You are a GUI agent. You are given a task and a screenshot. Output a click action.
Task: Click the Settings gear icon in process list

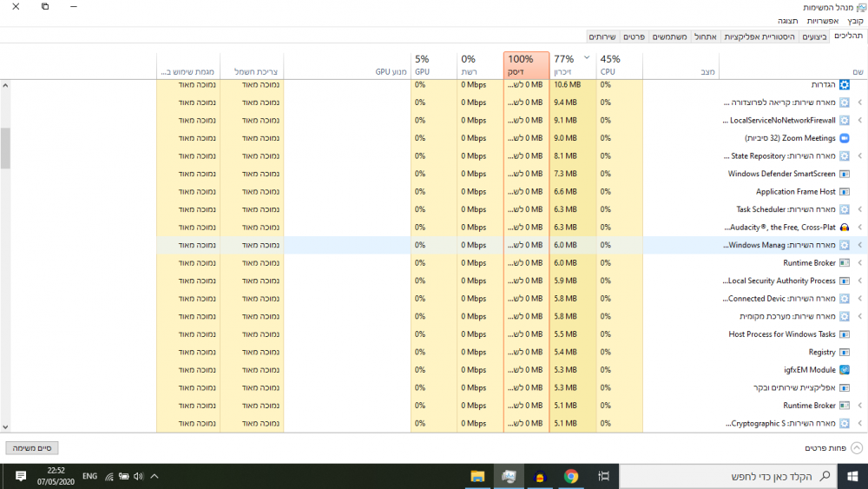pos(845,85)
